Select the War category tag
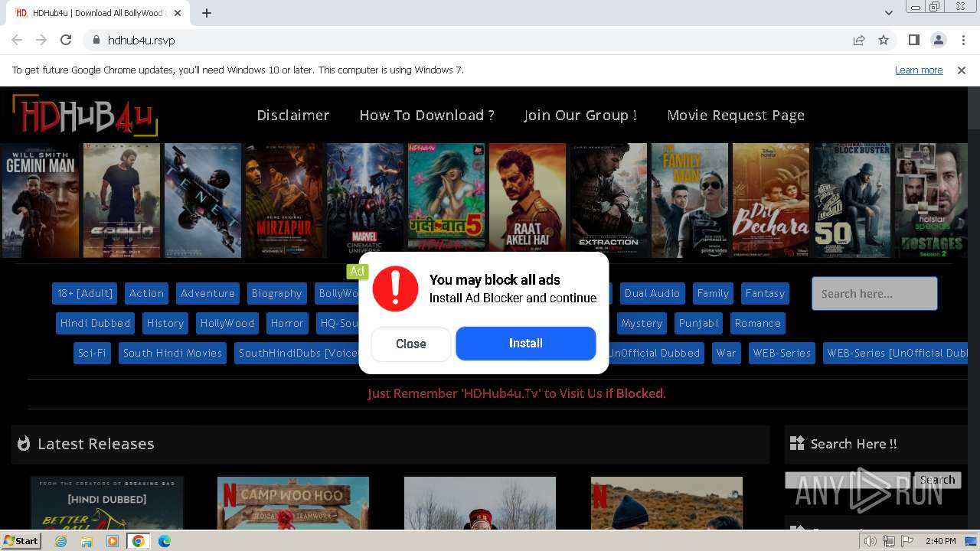Screen dimensions: 980x551 (726, 353)
